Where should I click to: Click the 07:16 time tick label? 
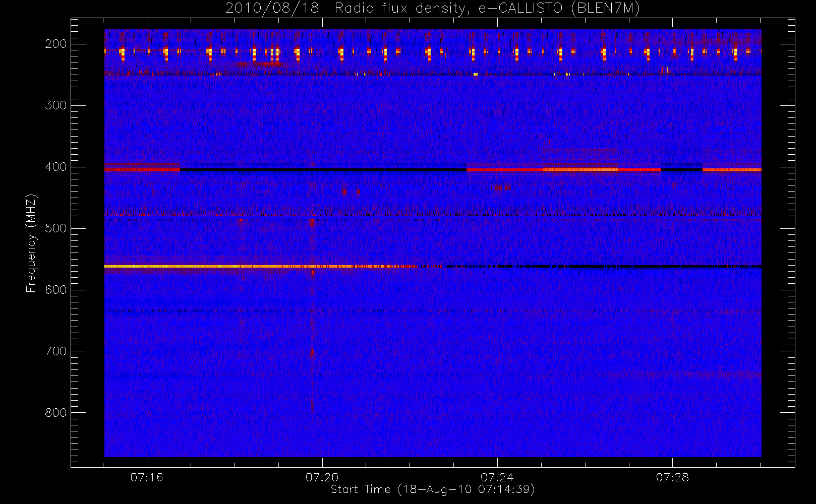[x=147, y=477]
